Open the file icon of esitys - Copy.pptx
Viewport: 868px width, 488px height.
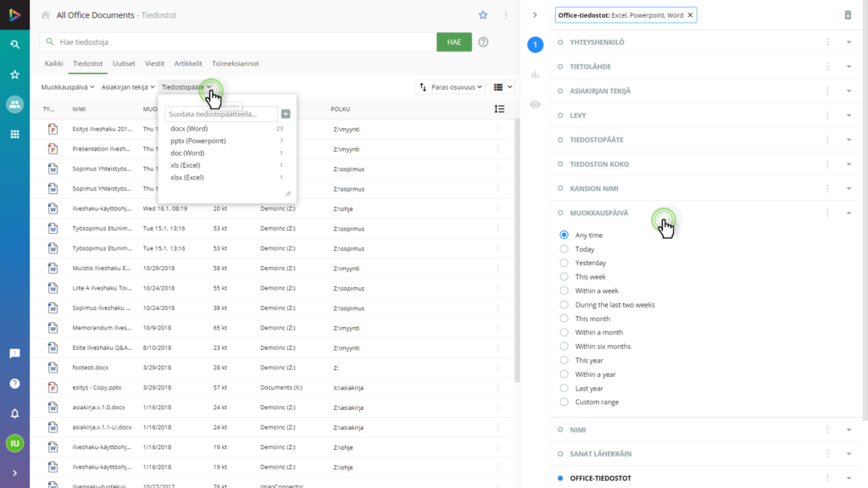[53, 387]
